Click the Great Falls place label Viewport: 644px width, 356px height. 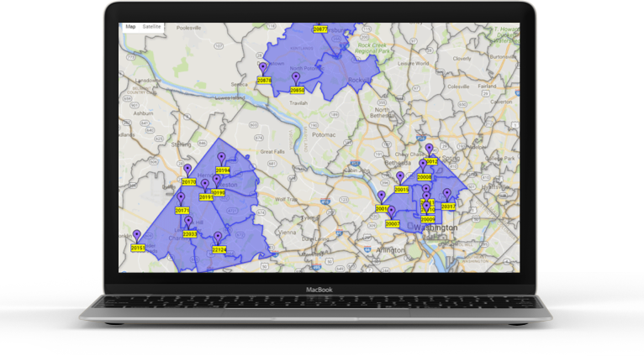tap(272, 152)
